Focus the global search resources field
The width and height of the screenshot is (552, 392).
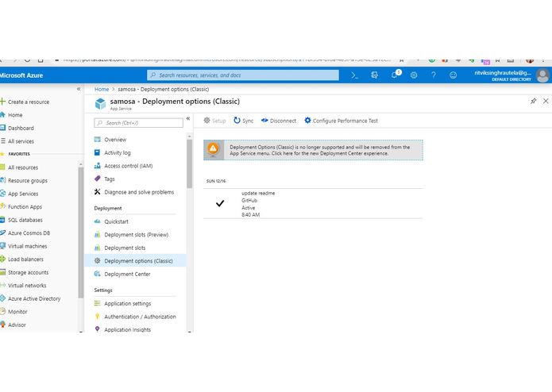pos(243,75)
